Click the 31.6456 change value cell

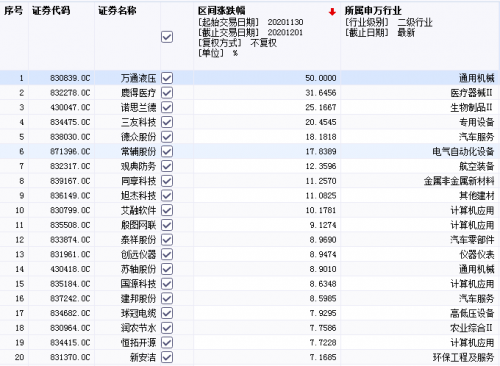(321, 93)
